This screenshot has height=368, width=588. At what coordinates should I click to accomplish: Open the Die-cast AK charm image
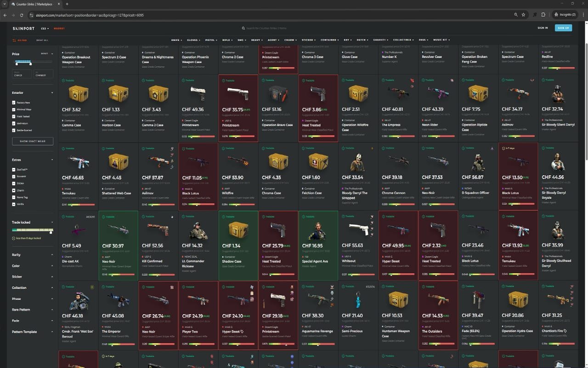[78, 229]
